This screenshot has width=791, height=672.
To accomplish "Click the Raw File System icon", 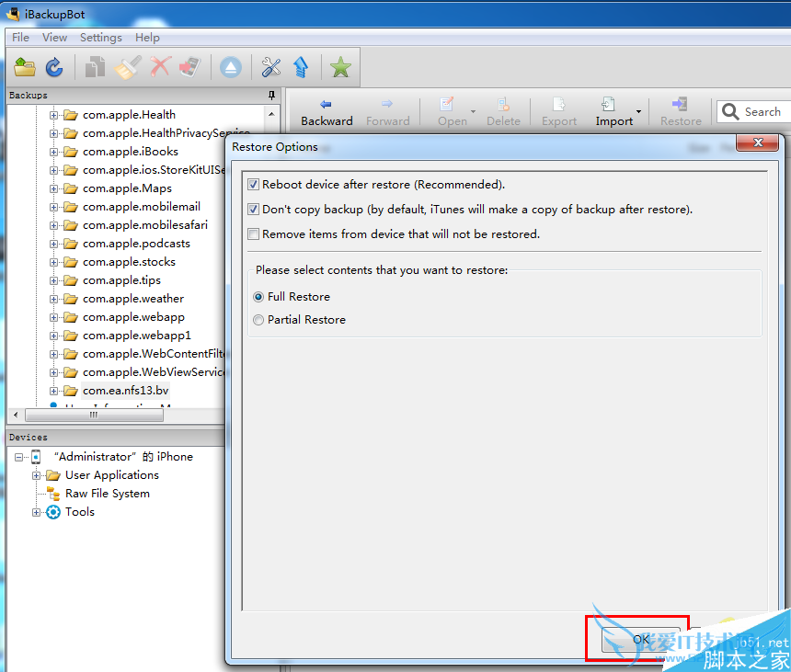I will [53, 494].
